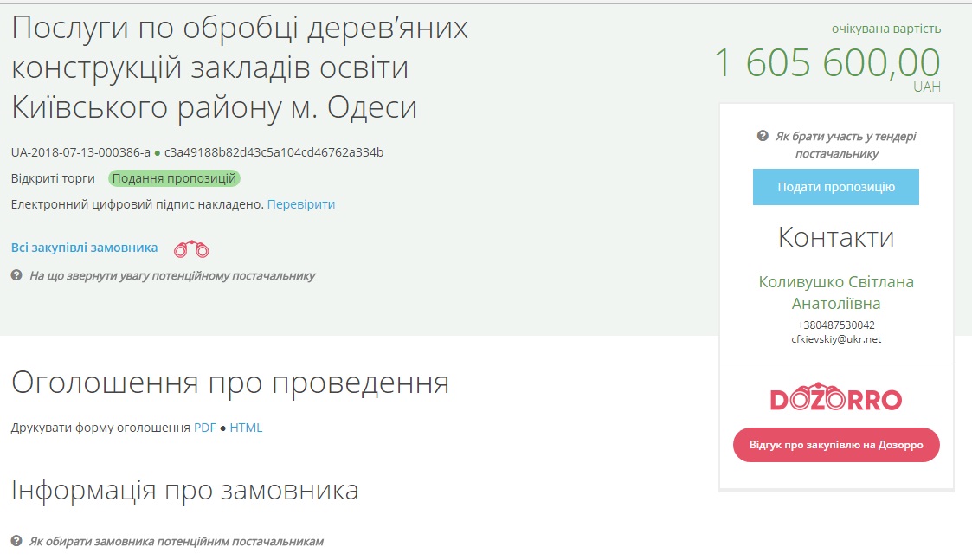Open the PDF announcement form

[x=205, y=428]
